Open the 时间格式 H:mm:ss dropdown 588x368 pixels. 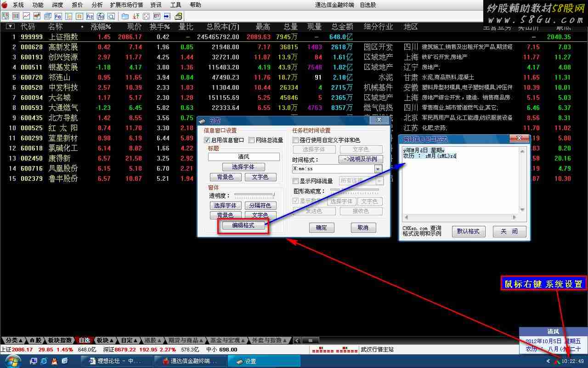(x=378, y=169)
